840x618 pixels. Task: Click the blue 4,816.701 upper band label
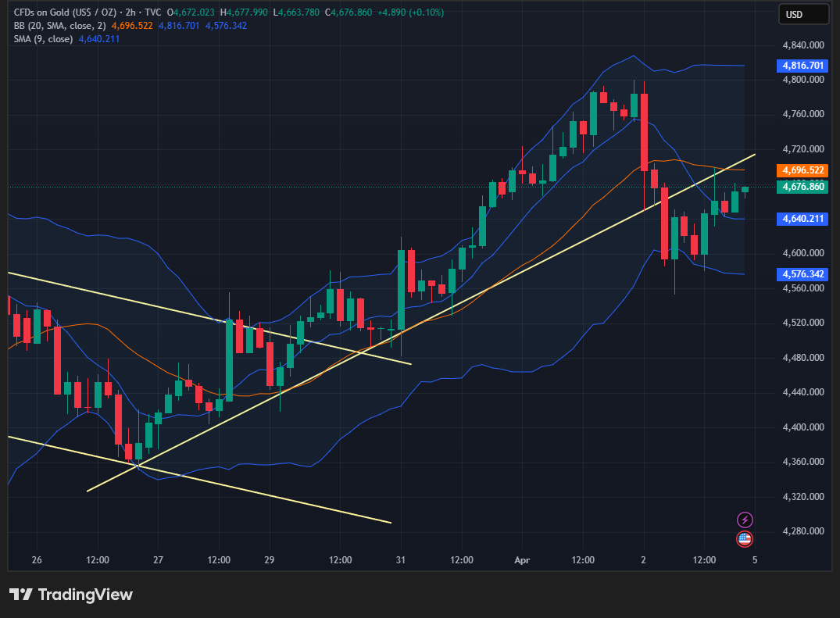click(x=802, y=66)
